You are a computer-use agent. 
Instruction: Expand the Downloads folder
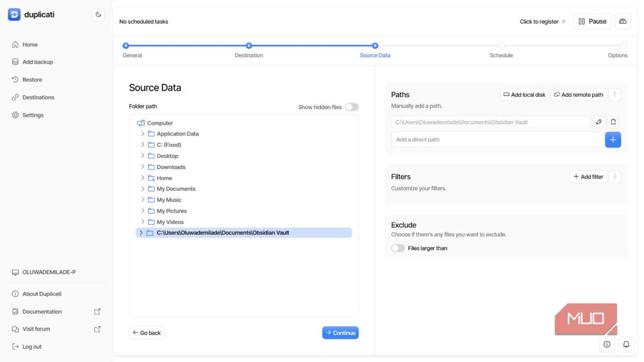[x=143, y=167]
